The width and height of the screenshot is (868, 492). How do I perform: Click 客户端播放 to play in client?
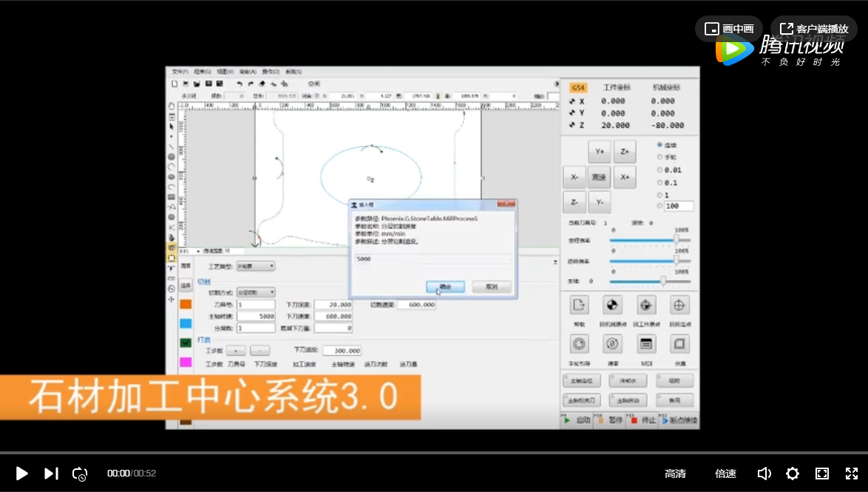coord(814,29)
